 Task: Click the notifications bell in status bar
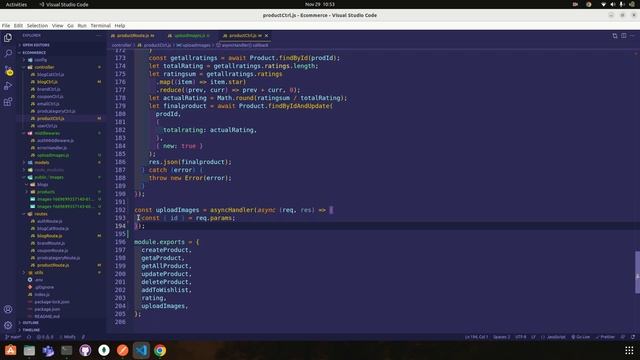tap(633, 337)
